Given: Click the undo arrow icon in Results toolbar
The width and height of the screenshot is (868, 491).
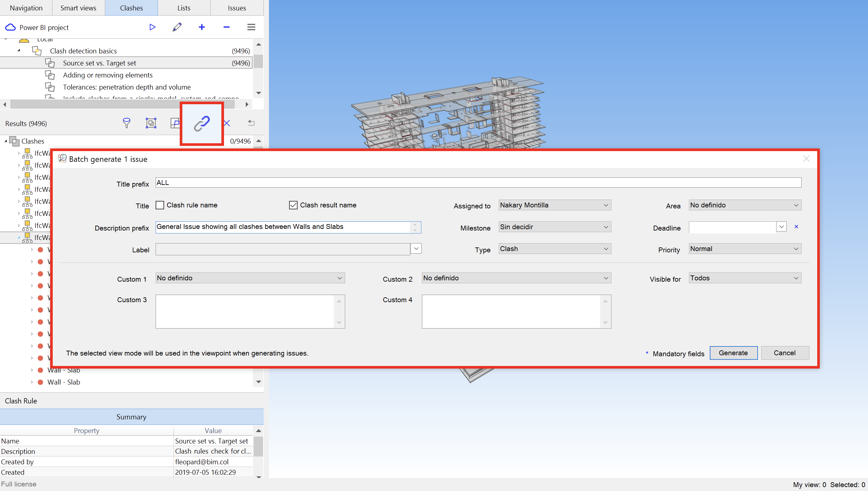Looking at the screenshot, I should click(x=251, y=123).
